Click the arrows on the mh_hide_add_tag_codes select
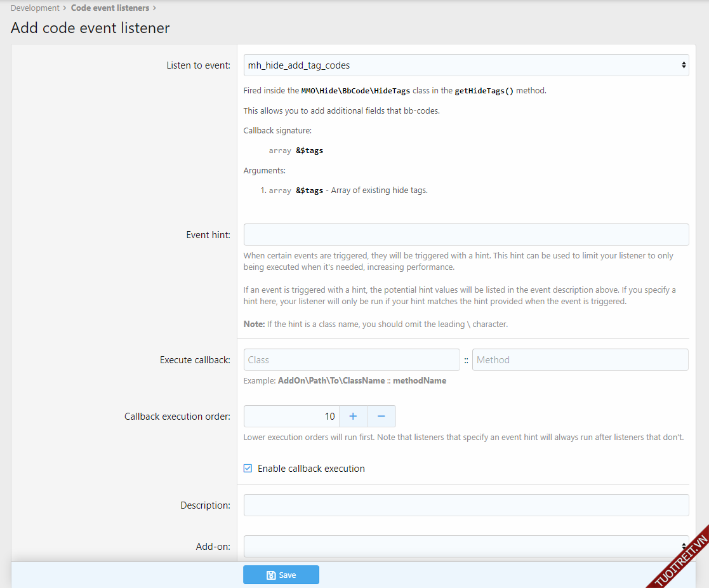This screenshot has height=588, width=709. tap(683, 65)
